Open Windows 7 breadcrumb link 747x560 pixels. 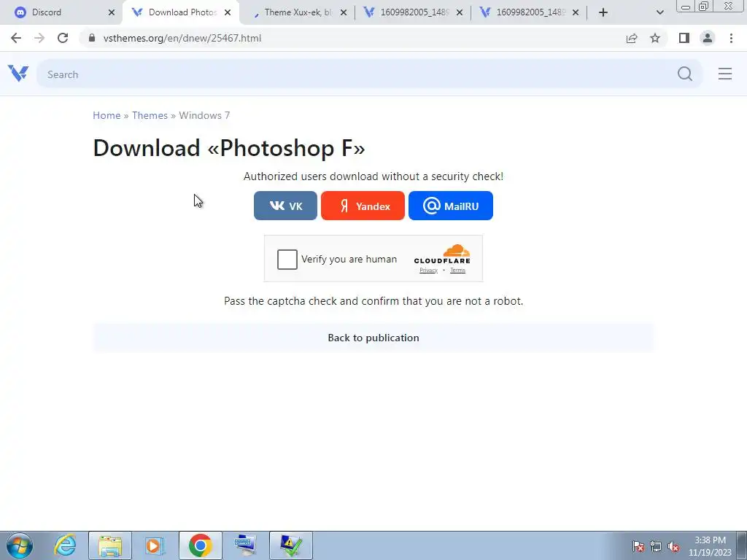click(x=204, y=115)
